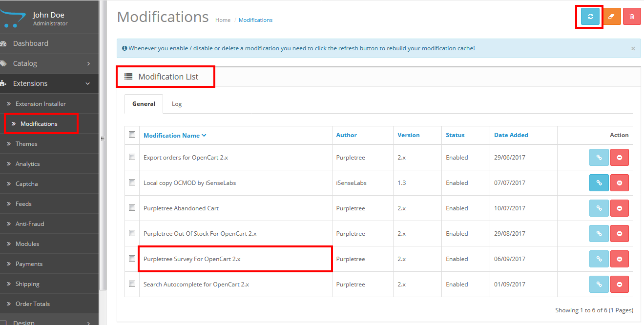Disable Local copy OCMOD by iSenseLabs modification
This screenshot has height=325, width=644.
620,183
